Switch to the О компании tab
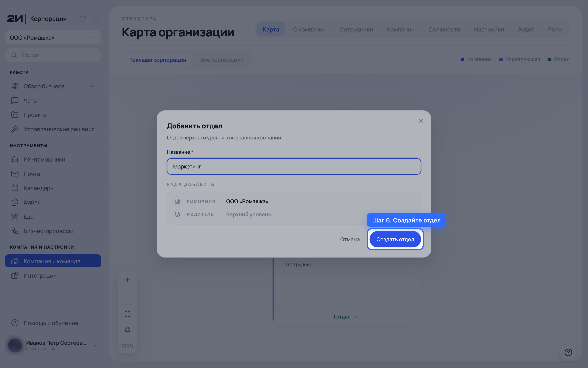Viewport: 588px width, 368px height. point(309,29)
